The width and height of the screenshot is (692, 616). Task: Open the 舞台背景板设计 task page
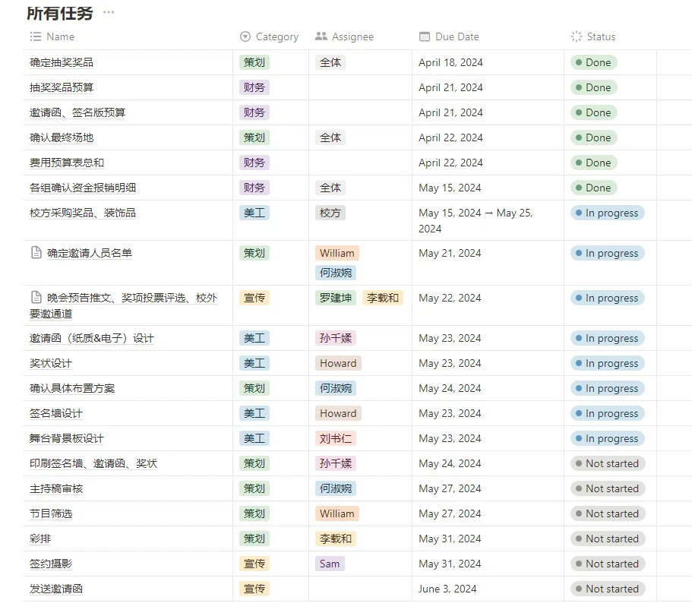(x=67, y=438)
